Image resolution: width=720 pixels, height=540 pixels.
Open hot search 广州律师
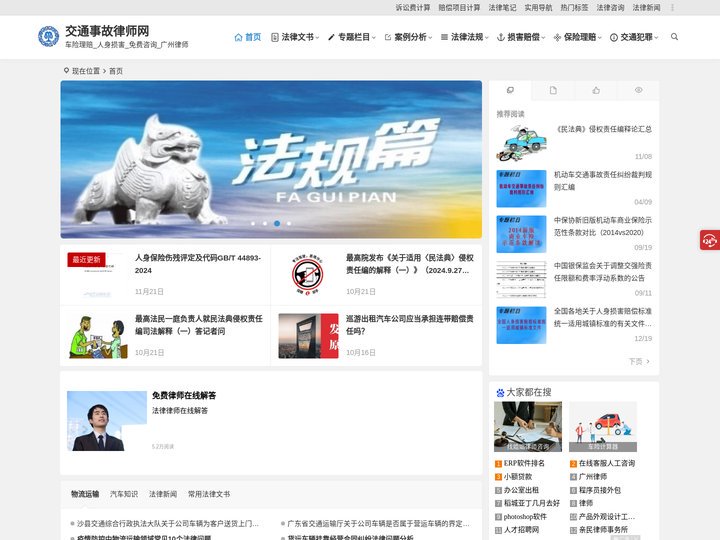coord(593,477)
